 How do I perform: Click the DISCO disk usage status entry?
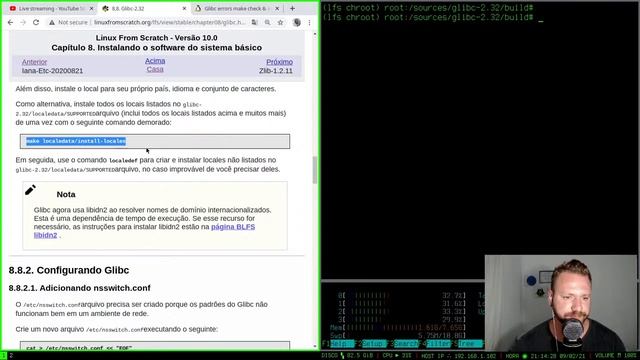[347, 356]
